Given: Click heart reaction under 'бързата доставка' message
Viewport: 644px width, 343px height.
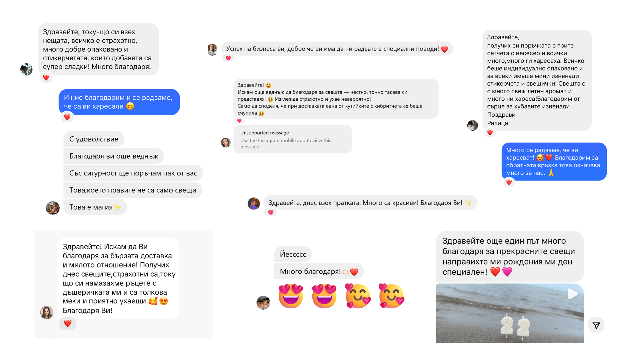Looking at the screenshot, I should pyautogui.click(x=68, y=323).
